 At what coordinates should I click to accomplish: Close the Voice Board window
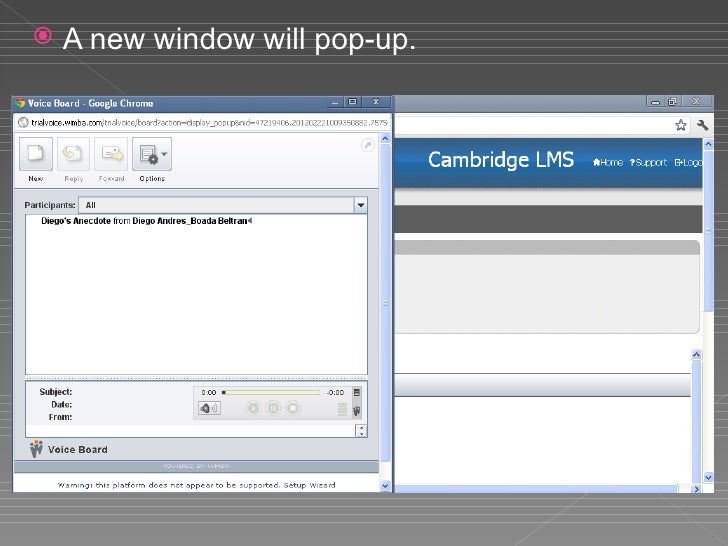pyautogui.click(x=376, y=102)
